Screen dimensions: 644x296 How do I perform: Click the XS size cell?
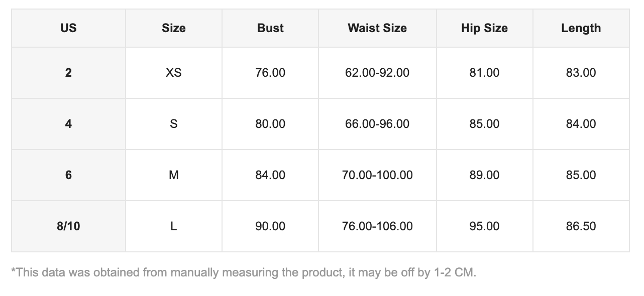(173, 73)
